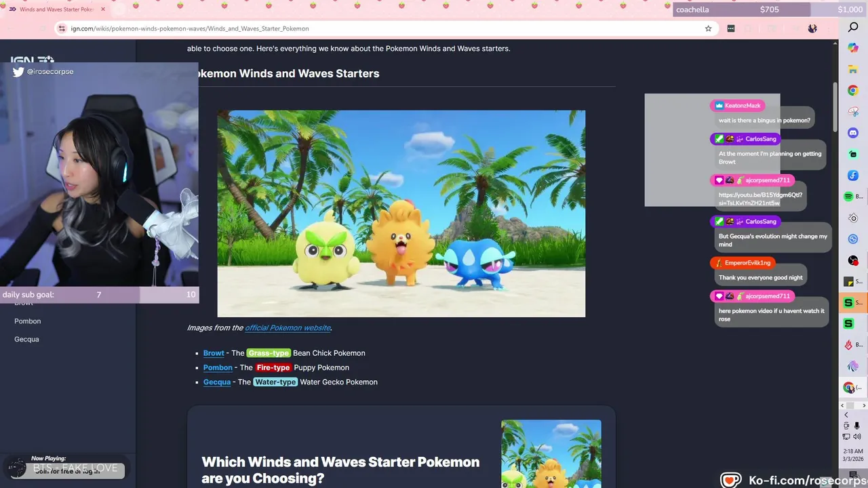Viewport: 868px width, 488px height.
Task: Open first Chrome icon below File Explorer
Action: 853,90
